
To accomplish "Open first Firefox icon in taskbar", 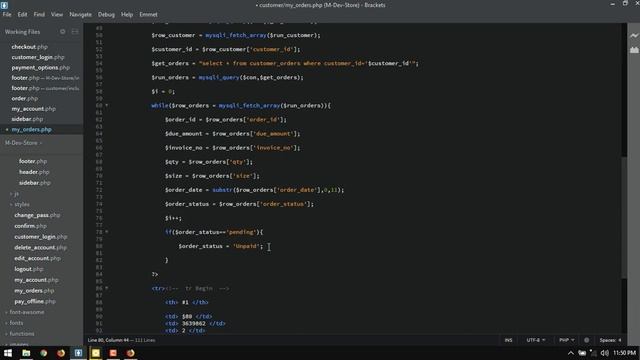I will point(61,353).
